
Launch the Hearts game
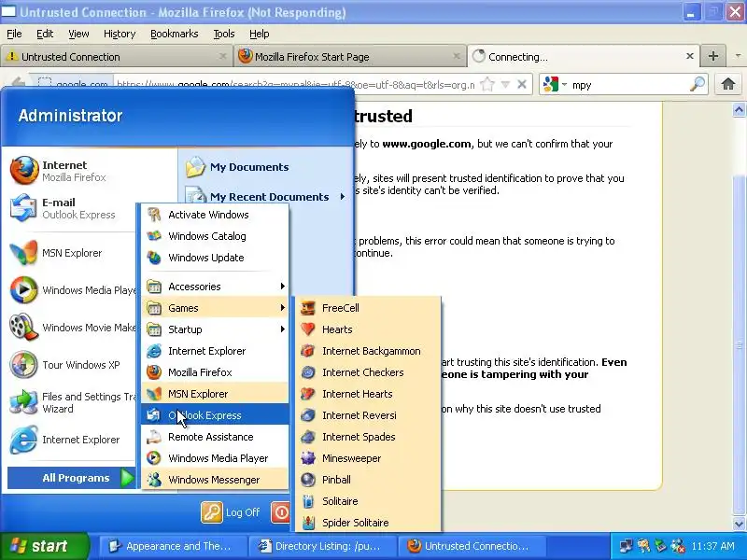(x=368, y=329)
